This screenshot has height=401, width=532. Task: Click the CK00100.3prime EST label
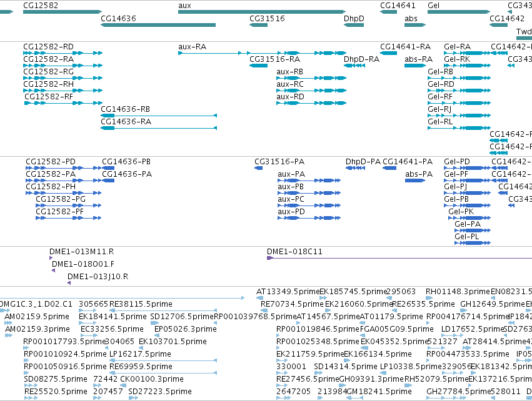tap(152, 379)
